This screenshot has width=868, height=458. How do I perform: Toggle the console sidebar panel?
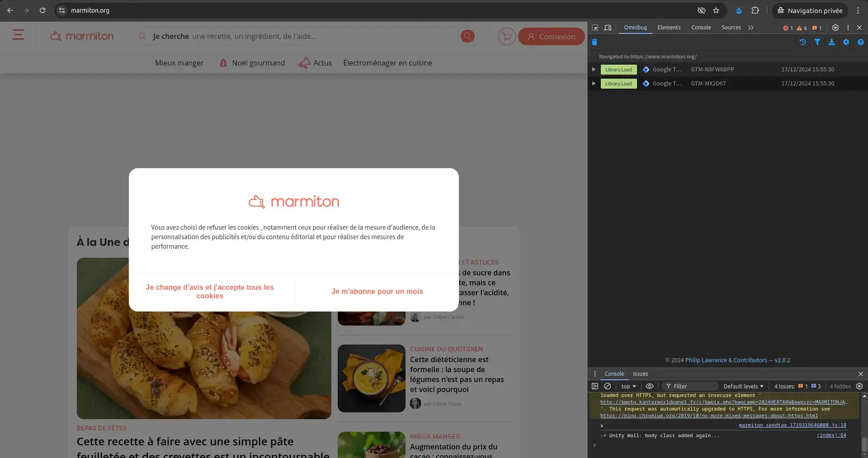tap(595, 386)
